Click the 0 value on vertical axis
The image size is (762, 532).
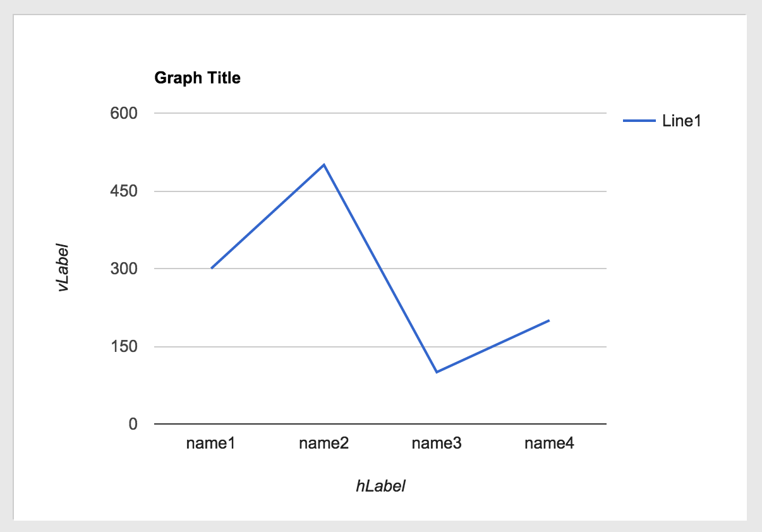point(133,424)
